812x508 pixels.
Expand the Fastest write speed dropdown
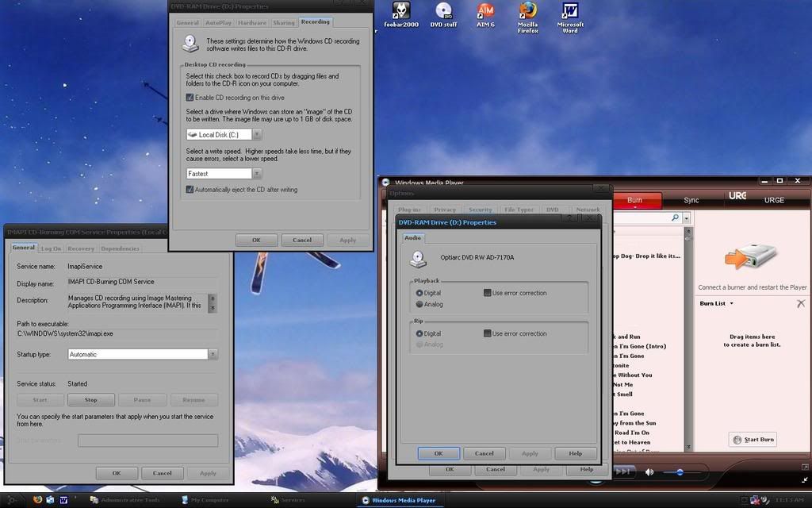[x=256, y=173]
